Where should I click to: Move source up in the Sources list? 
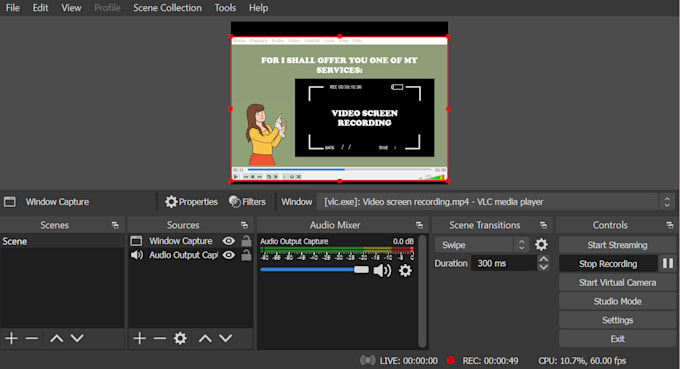pos(205,338)
